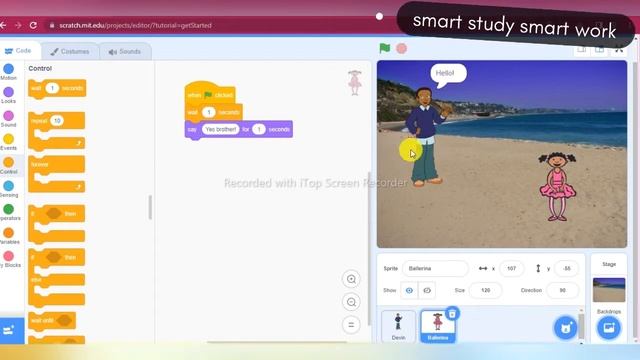Delete the Ballerina sprite via trash icon

click(x=452, y=313)
